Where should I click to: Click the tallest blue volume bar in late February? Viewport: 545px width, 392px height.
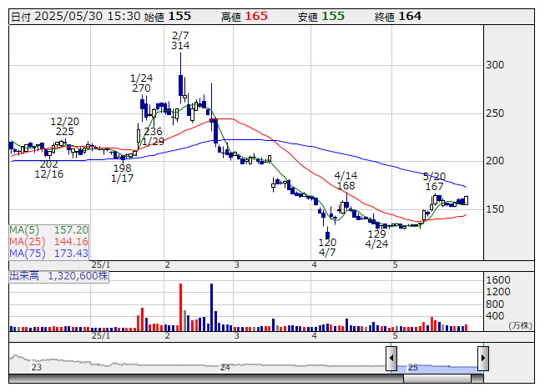[211, 307]
